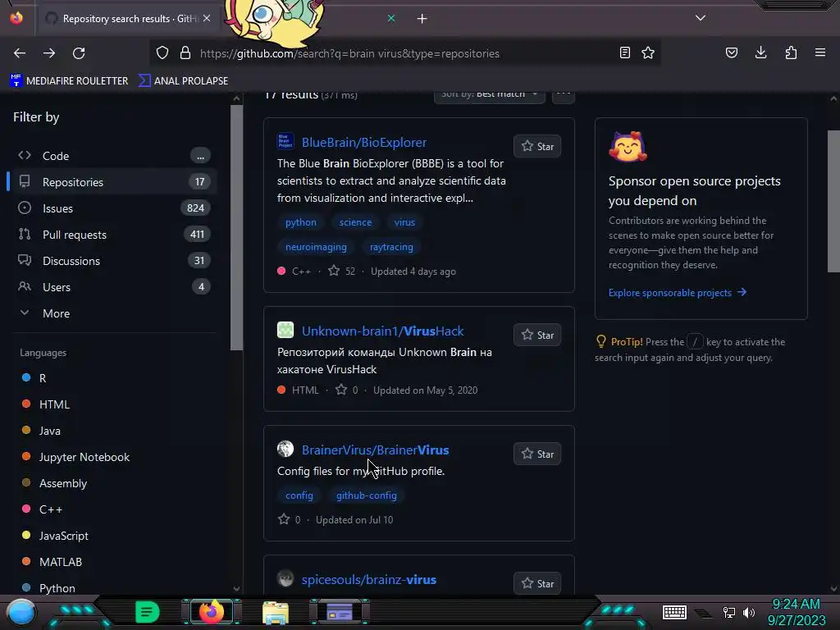This screenshot has height=630, width=840.
Task: Open a new tab with the plus icon
Action: (422, 19)
